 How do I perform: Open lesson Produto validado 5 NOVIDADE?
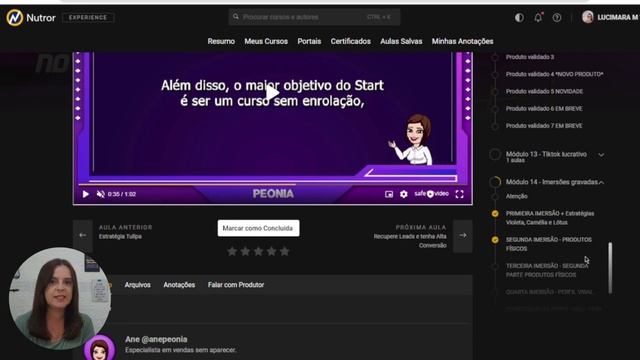[x=544, y=91]
